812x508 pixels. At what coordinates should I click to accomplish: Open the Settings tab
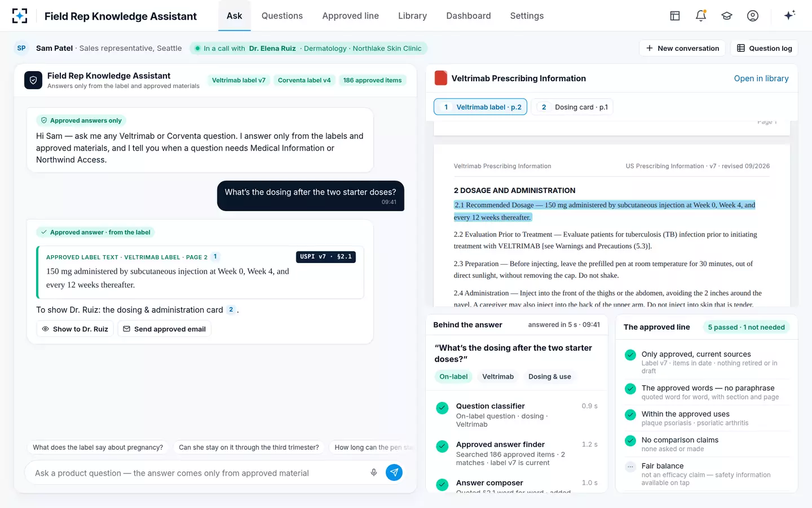[527, 16]
